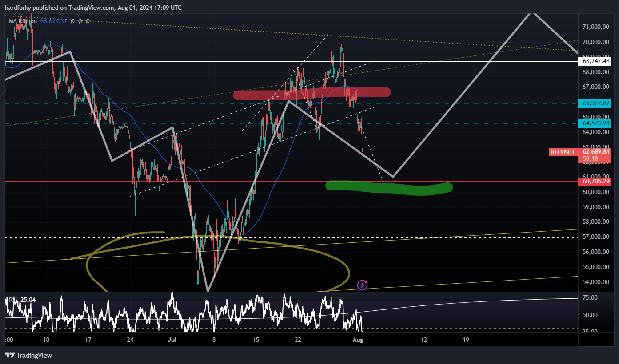Image resolution: width=619 pixels, height=364 pixels.
Task: Click the hardforky published header text
Action: [x=93, y=8]
